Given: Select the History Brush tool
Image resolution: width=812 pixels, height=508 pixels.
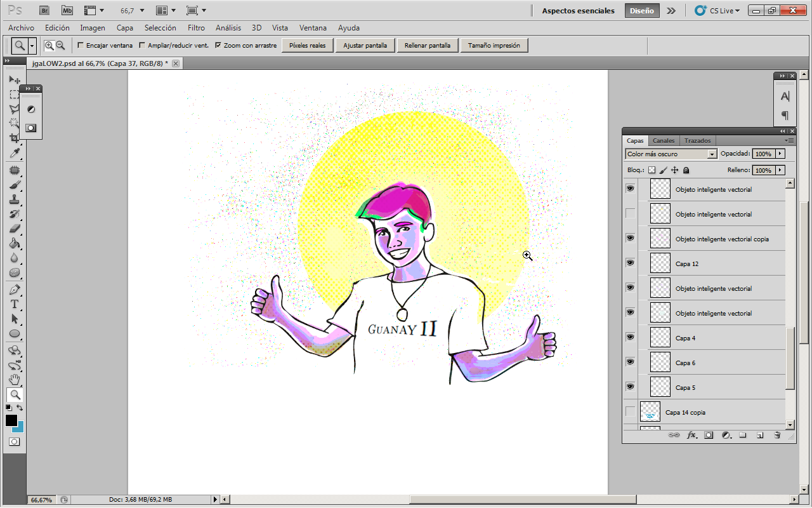Looking at the screenshot, I should pyautogui.click(x=14, y=214).
